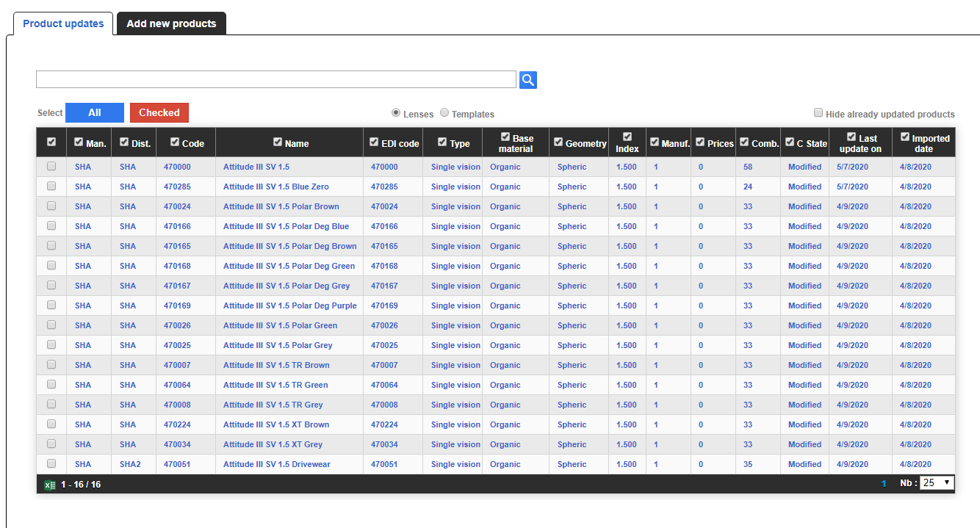The height and width of the screenshot is (528, 980).
Task: Click Comb. value 24
Action: 748,187
